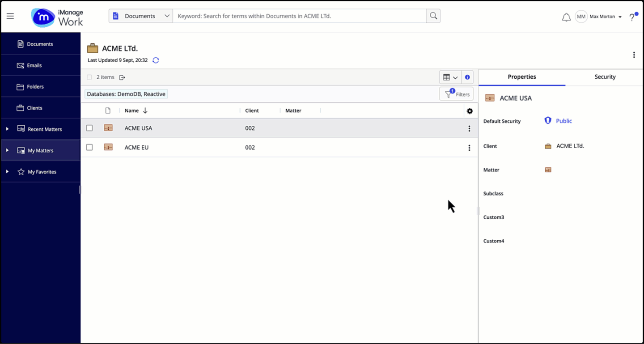644x344 pixels.
Task: Open the Documents search scope dropdown
Action: (140, 16)
